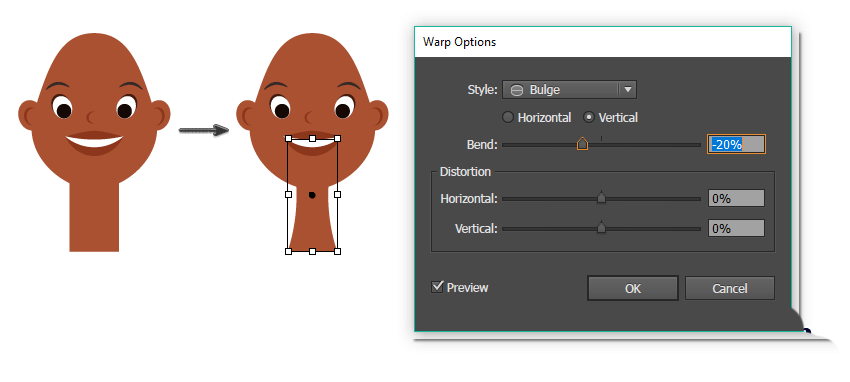This screenshot has height=382, width=850.
Task: Click the Bend label
Action: (482, 145)
